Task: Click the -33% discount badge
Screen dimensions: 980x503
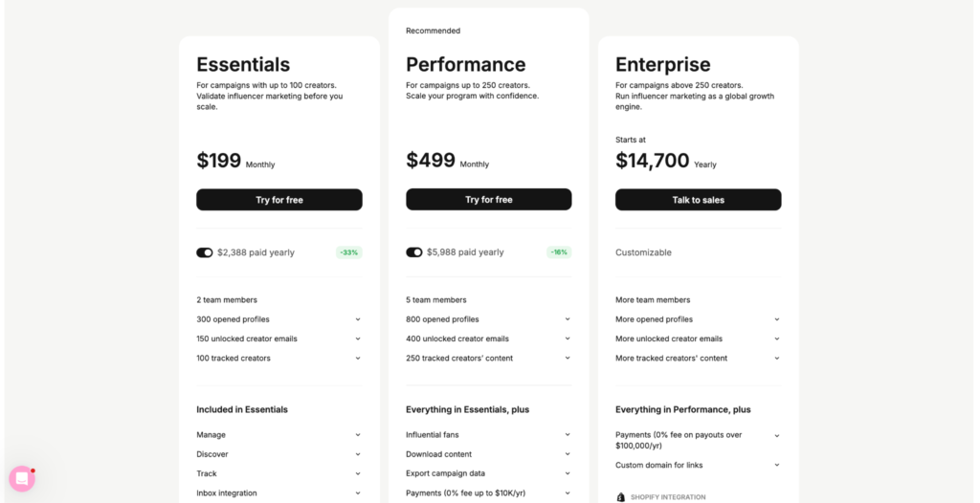Action: point(349,252)
